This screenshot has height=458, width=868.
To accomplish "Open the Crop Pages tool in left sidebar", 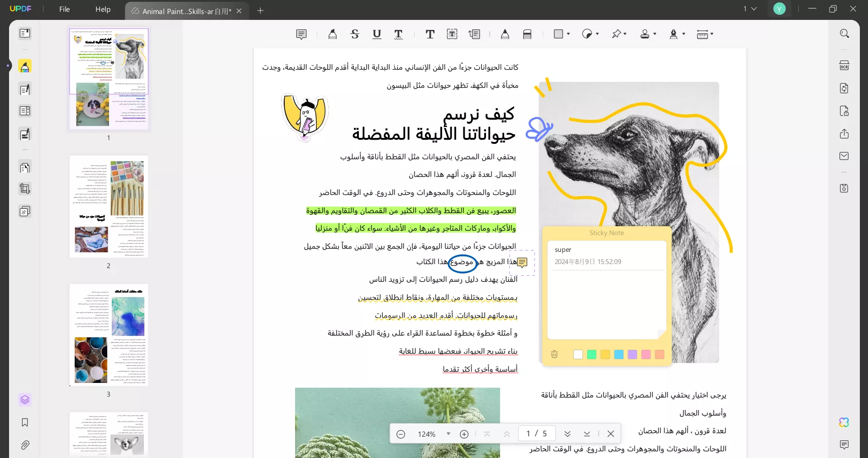I will (25, 189).
